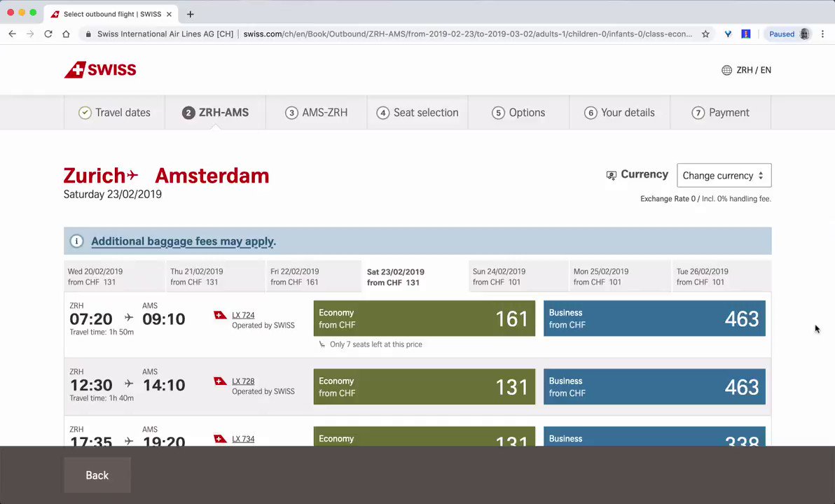Open the Payment step

click(x=721, y=113)
